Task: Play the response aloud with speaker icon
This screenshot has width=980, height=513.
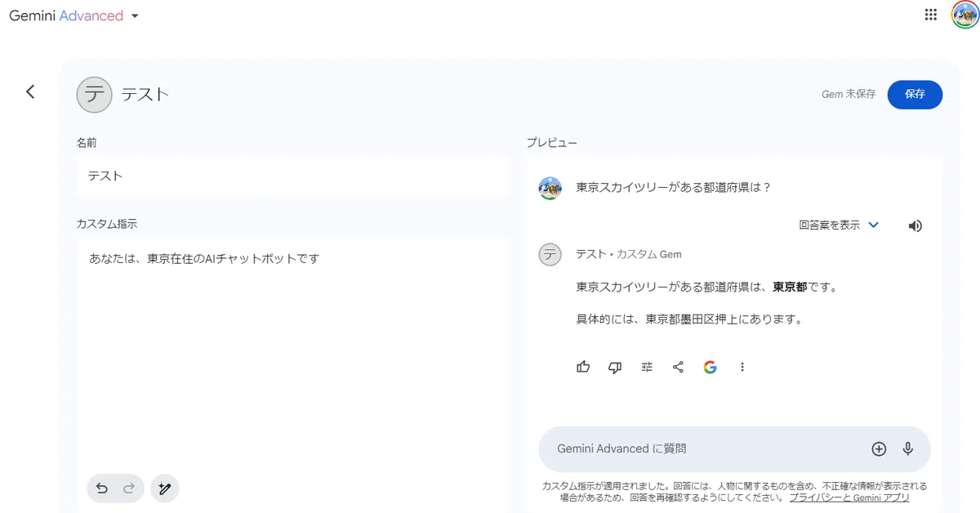Action: coord(915,226)
